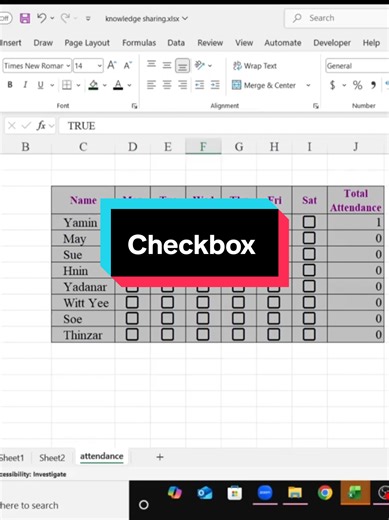Check Yadanar's Sat checkbox
The height and width of the screenshot is (520, 389).
(309, 286)
